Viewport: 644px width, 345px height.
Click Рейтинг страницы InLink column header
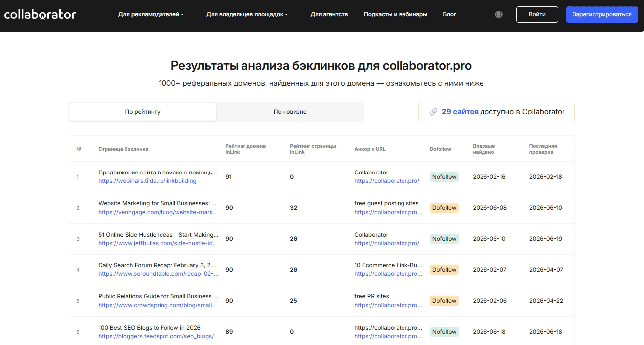point(313,149)
